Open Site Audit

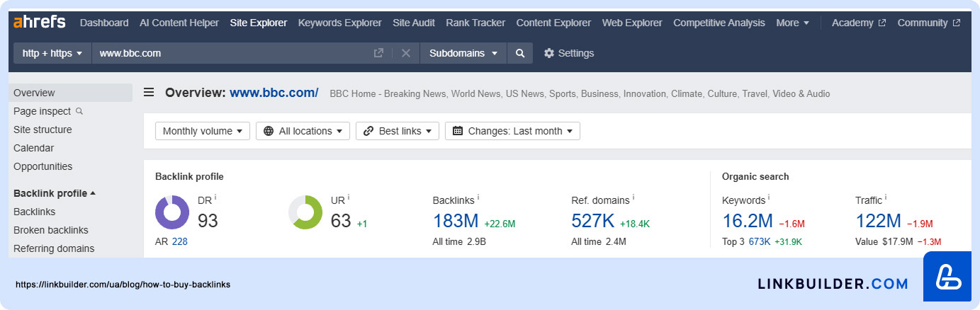click(x=414, y=23)
